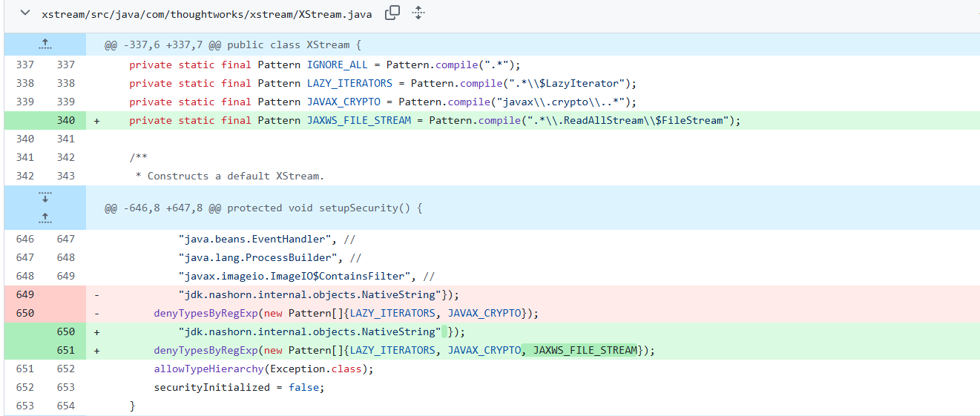Select deleted line number 649

click(24, 294)
